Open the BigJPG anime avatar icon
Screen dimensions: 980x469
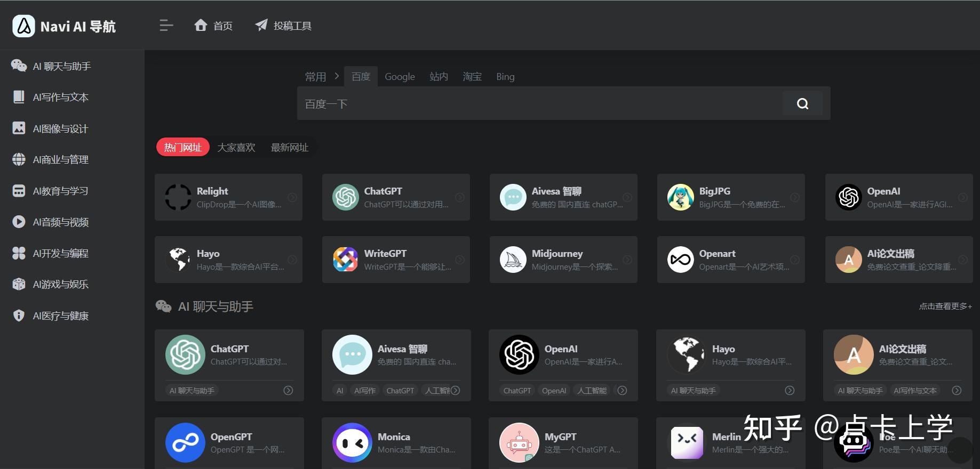680,197
